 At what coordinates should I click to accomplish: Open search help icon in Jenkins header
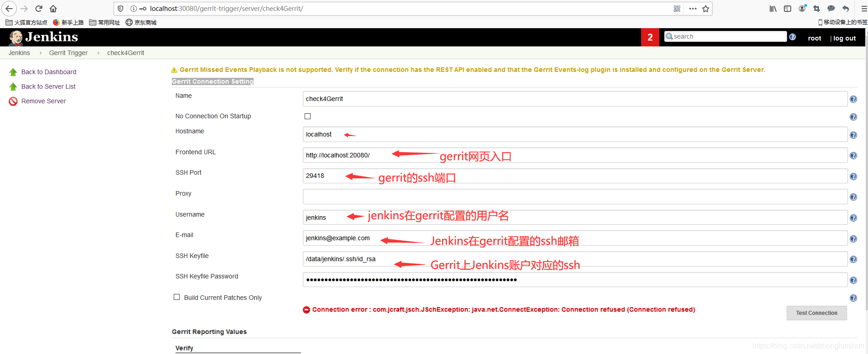click(x=793, y=37)
